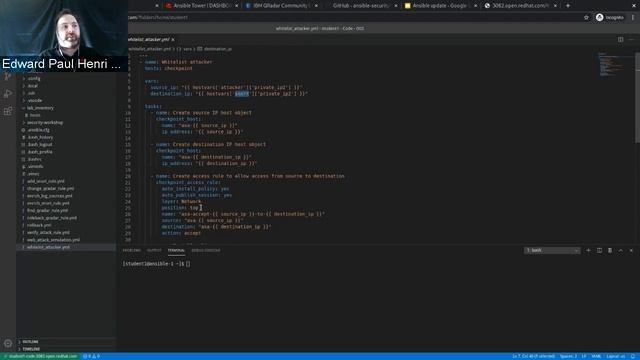The image size is (640, 360).
Task: Open rollback.yml in explorer
Action: [39, 225]
